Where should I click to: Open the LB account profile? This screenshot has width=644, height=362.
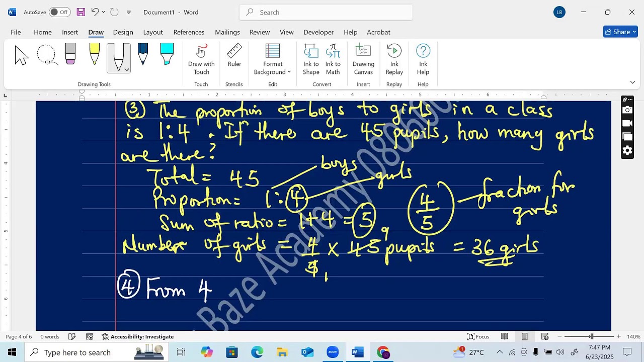point(559,12)
